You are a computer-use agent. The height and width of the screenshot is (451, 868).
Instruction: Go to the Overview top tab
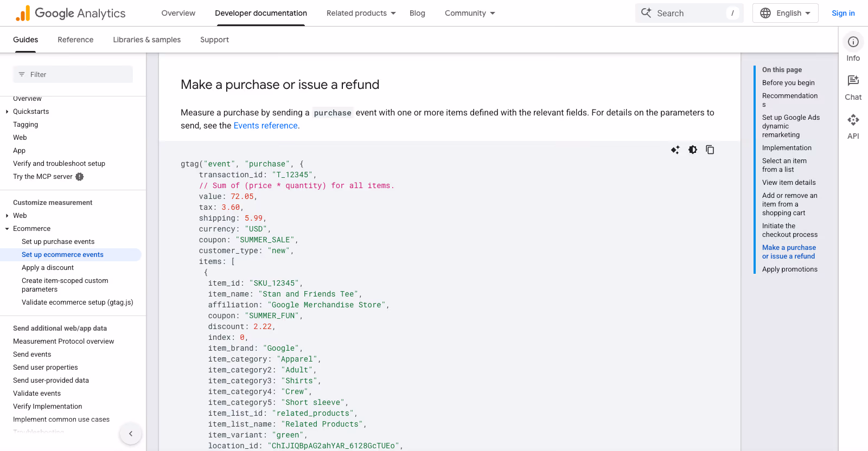(178, 13)
